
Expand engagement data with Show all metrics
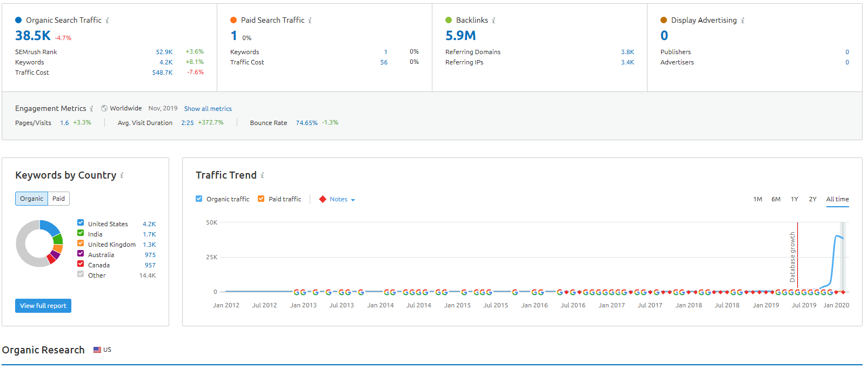(x=208, y=109)
